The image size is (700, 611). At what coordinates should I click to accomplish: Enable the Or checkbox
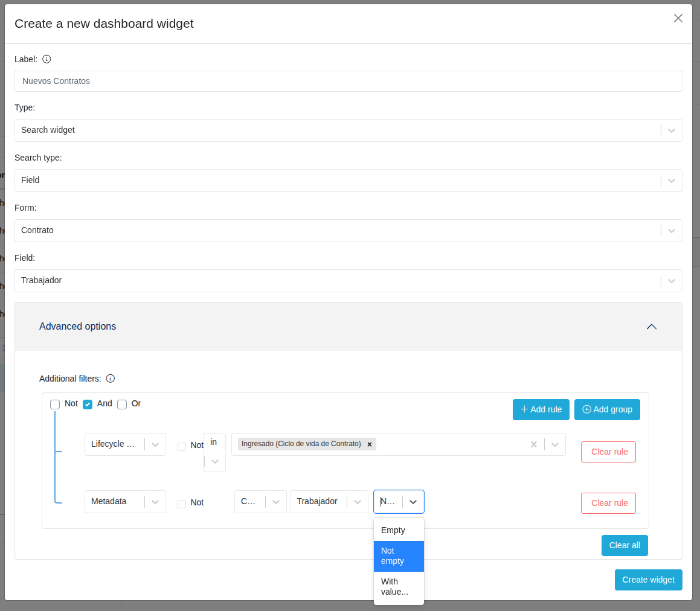coord(122,404)
